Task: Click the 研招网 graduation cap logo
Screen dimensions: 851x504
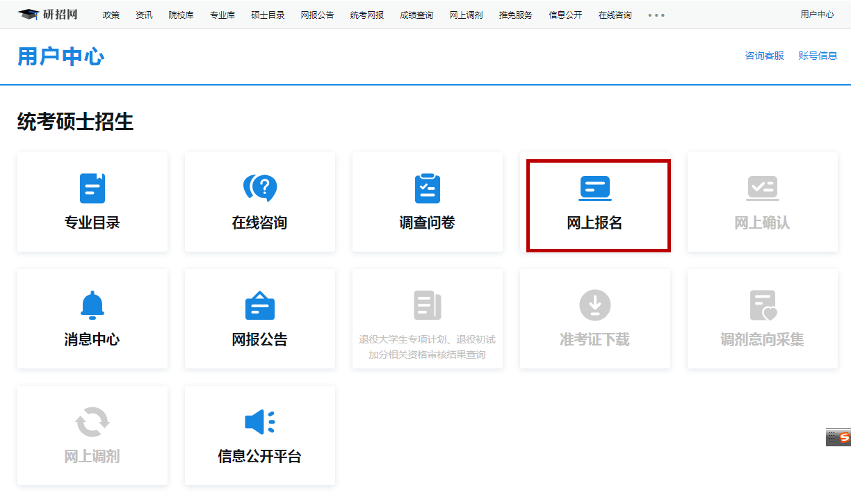Action: (29, 15)
